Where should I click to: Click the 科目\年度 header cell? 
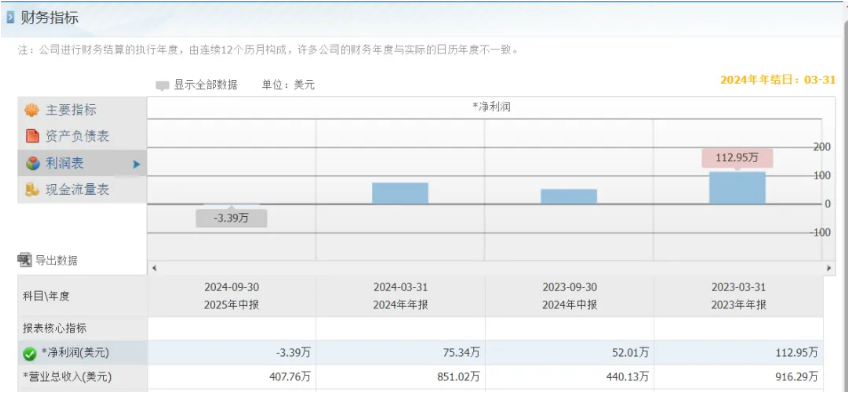[82, 297]
